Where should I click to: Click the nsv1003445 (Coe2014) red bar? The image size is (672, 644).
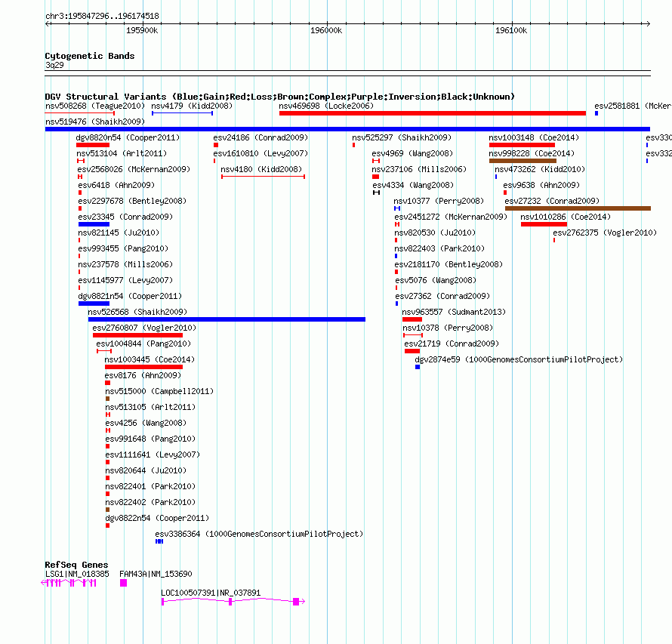coord(144,367)
